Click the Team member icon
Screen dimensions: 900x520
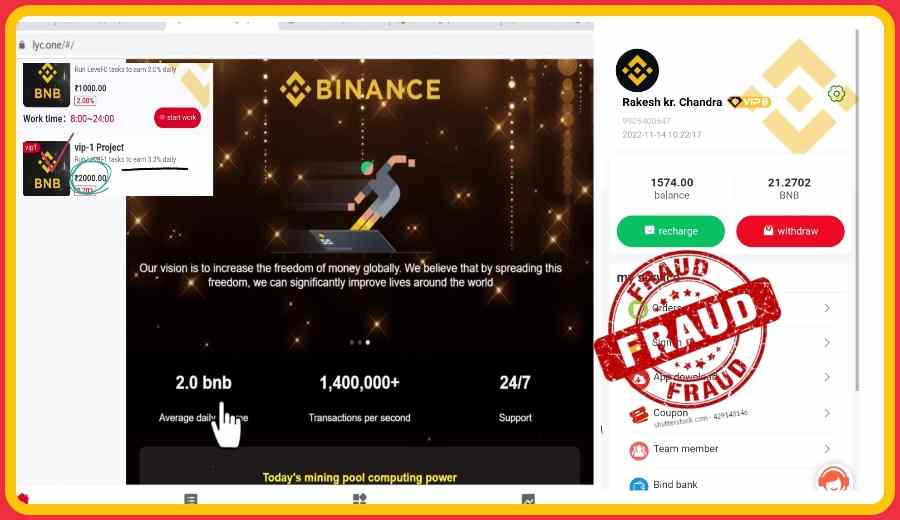[x=639, y=451]
